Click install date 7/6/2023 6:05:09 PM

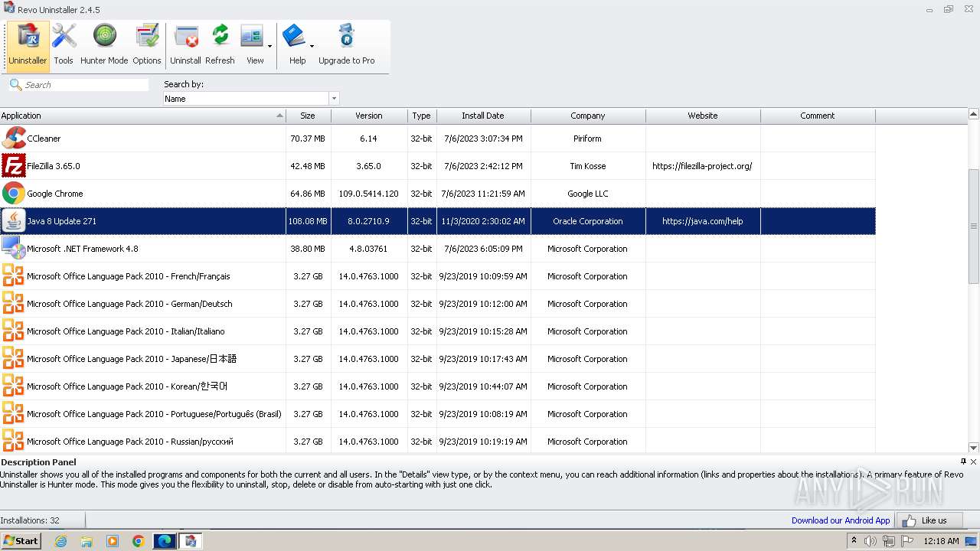(482, 249)
